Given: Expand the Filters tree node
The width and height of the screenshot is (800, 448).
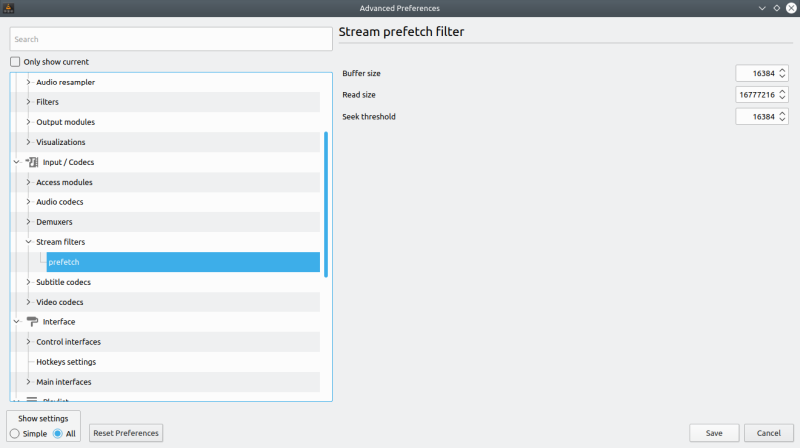Looking at the screenshot, I should pos(28,102).
